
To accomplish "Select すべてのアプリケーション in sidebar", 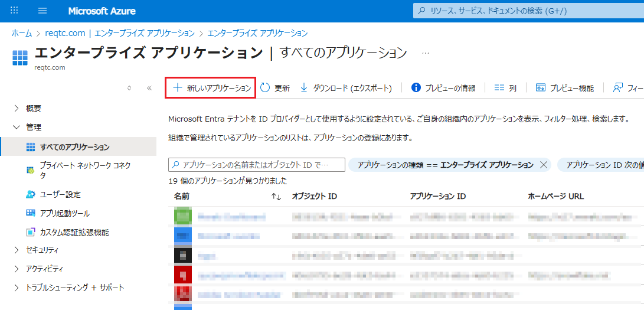I will [78, 146].
